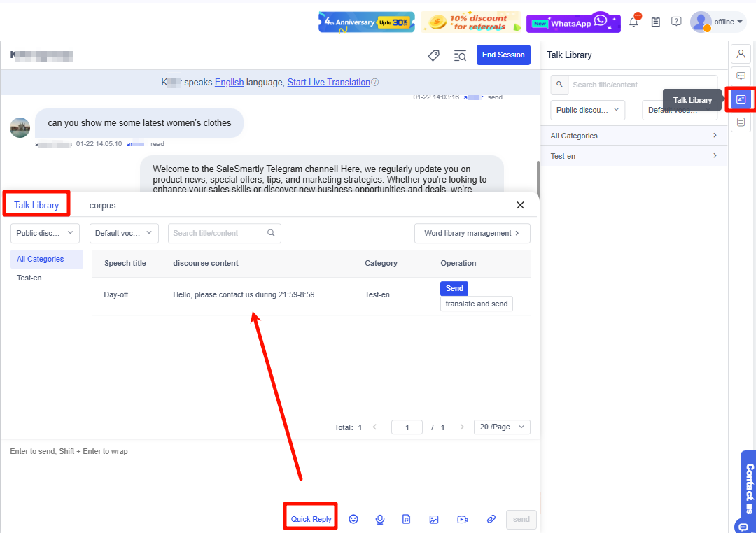Open the Public discourse dropdown in popup
756x533 pixels.
point(45,233)
